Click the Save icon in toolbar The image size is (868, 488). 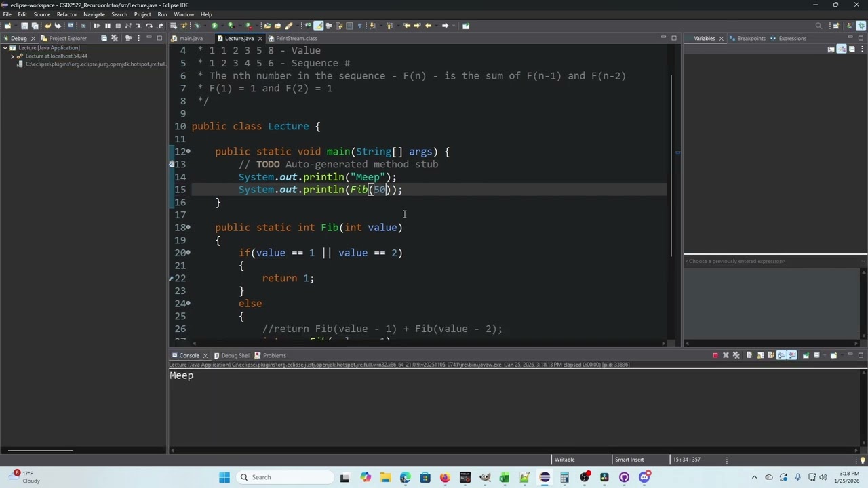(x=24, y=26)
